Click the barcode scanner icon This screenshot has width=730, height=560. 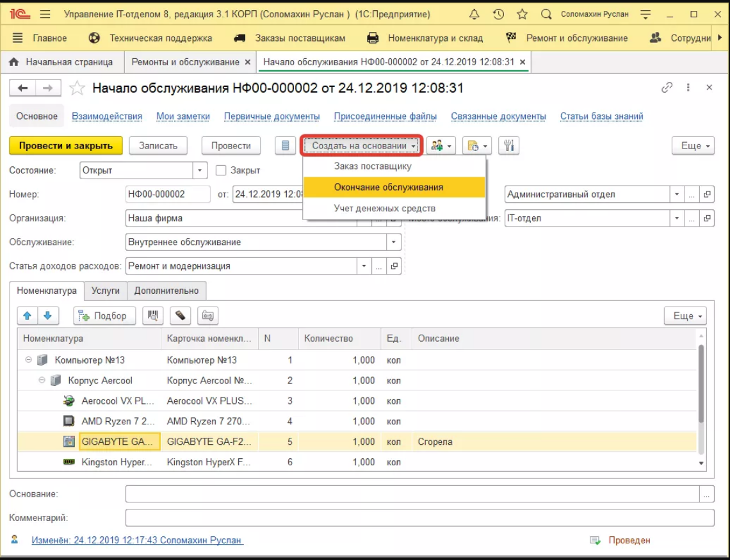(153, 316)
